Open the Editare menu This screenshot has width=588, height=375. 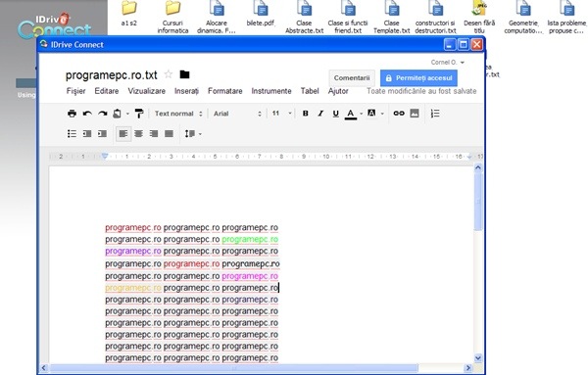pyautogui.click(x=107, y=91)
